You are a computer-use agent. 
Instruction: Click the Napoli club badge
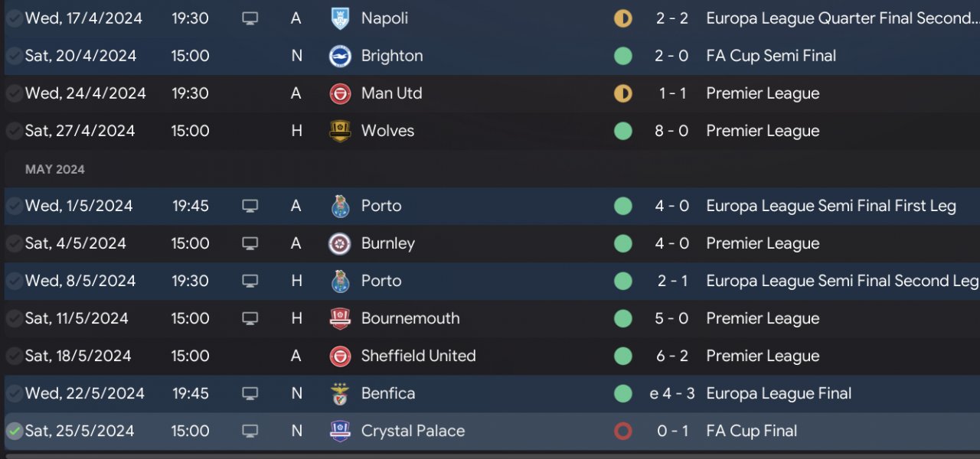[x=340, y=18]
